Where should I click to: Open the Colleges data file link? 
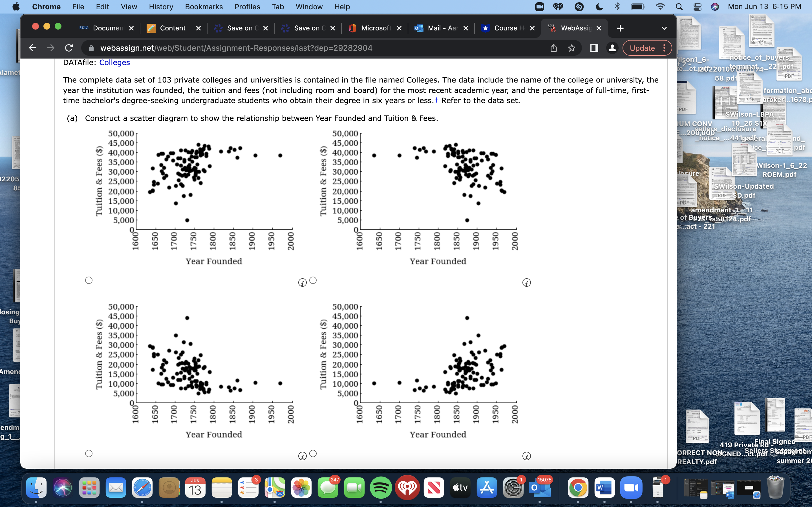(x=114, y=62)
